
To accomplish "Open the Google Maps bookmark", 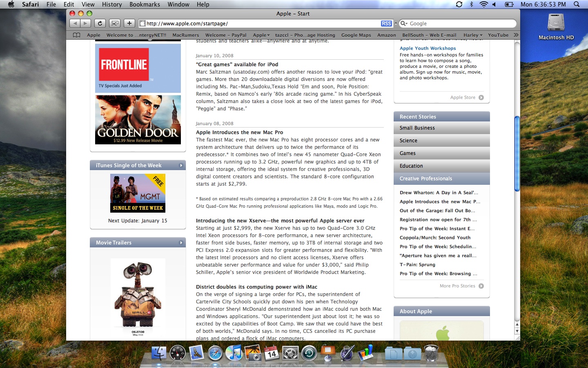I will [356, 35].
